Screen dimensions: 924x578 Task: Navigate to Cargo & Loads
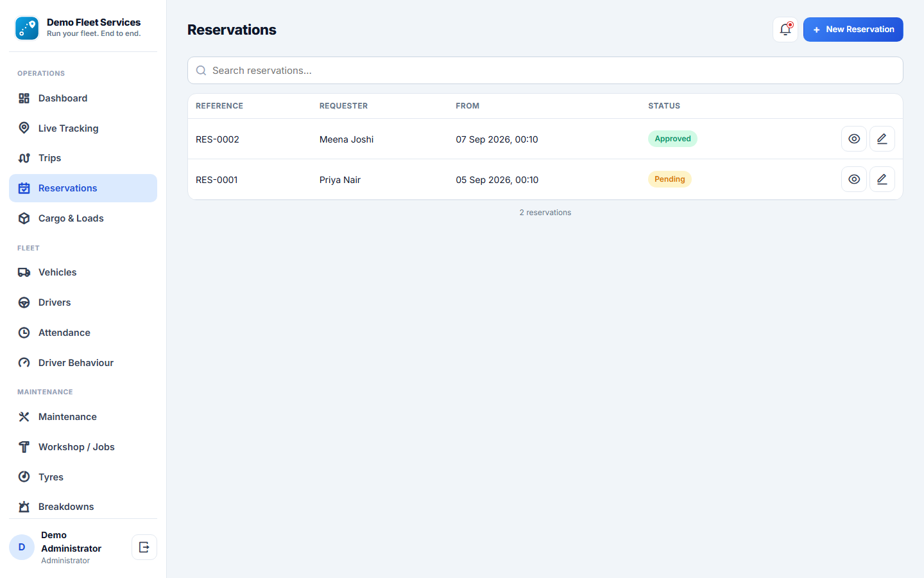tap(83, 218)
